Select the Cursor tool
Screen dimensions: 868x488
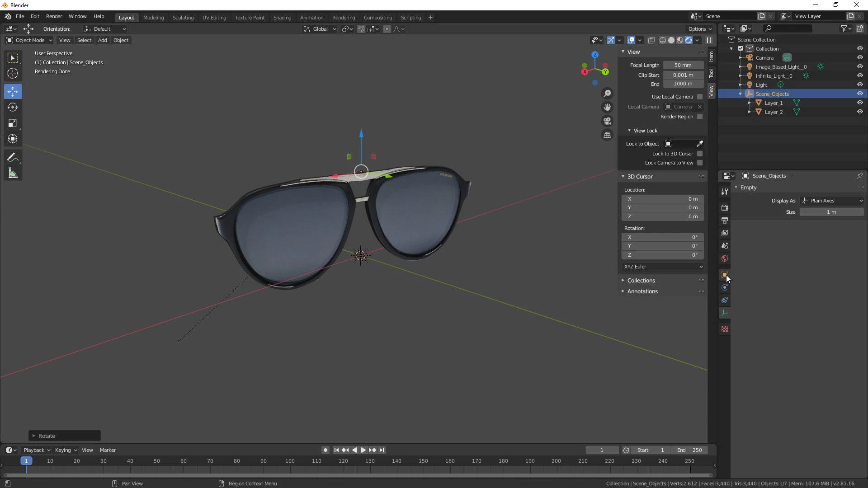click(13, 73)
